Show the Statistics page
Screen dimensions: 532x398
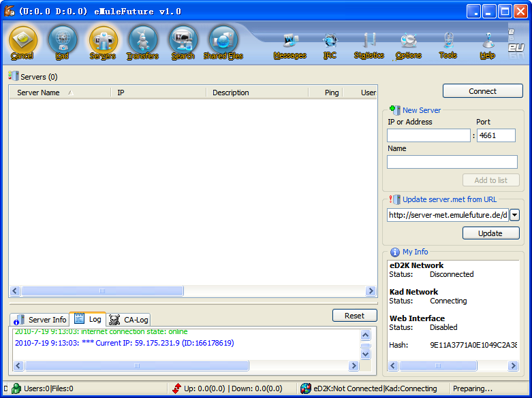(x=369, y=46)
